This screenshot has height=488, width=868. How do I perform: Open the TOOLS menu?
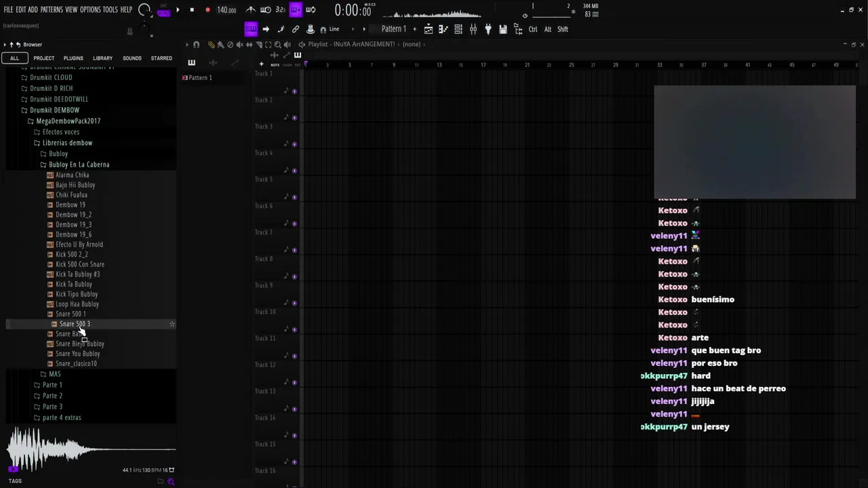pyautogui.click(x=110, y=9)
